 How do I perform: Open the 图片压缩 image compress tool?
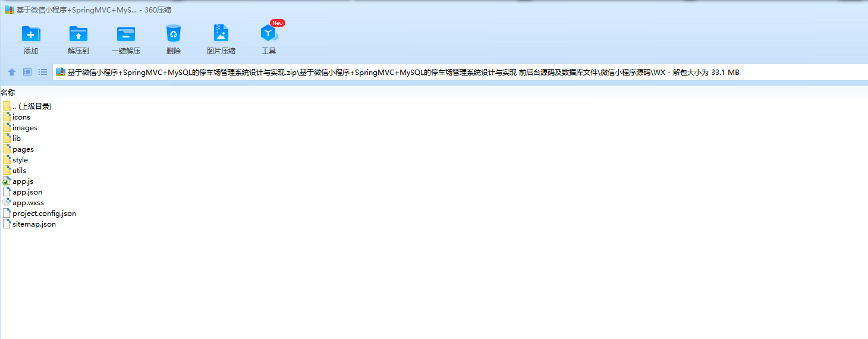(x=221, y=33)
